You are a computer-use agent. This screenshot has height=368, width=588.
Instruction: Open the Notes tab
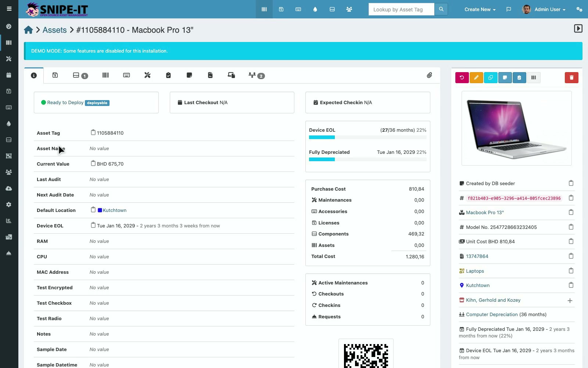tap(189, 75)
